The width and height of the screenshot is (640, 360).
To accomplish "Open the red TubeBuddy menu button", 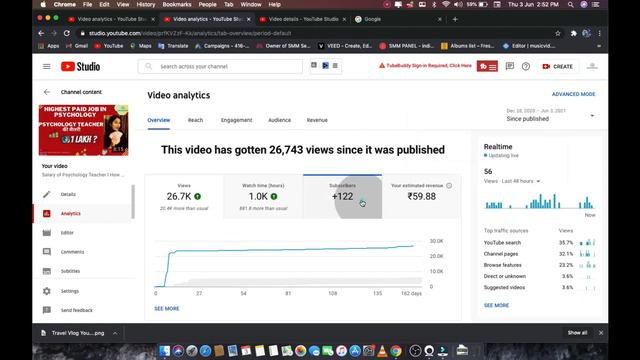I will [487, 66].
